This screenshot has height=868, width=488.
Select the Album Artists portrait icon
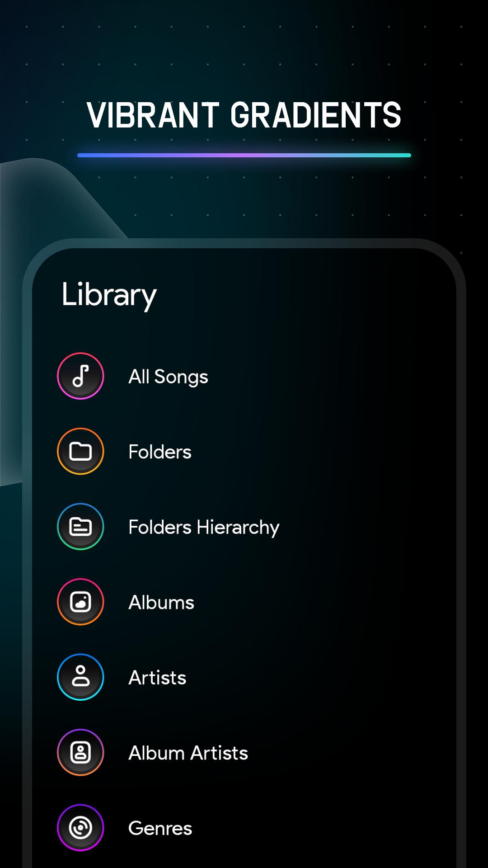point(80,752)
